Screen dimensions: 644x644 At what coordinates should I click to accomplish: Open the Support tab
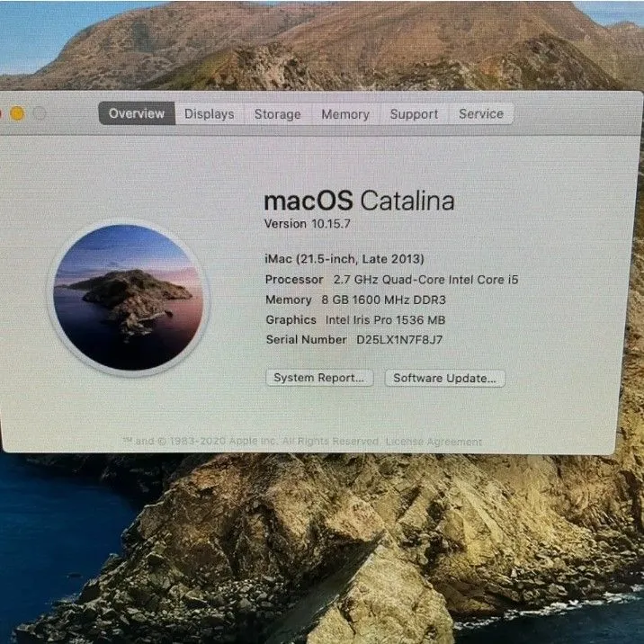pyautogui.click(x=414, y=113)
